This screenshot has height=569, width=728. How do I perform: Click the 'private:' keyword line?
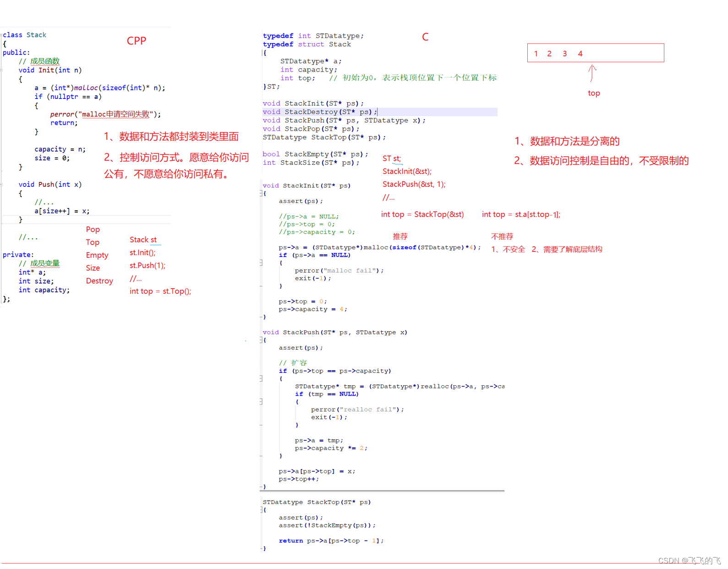pyautogui.click(x=18, y=255)
